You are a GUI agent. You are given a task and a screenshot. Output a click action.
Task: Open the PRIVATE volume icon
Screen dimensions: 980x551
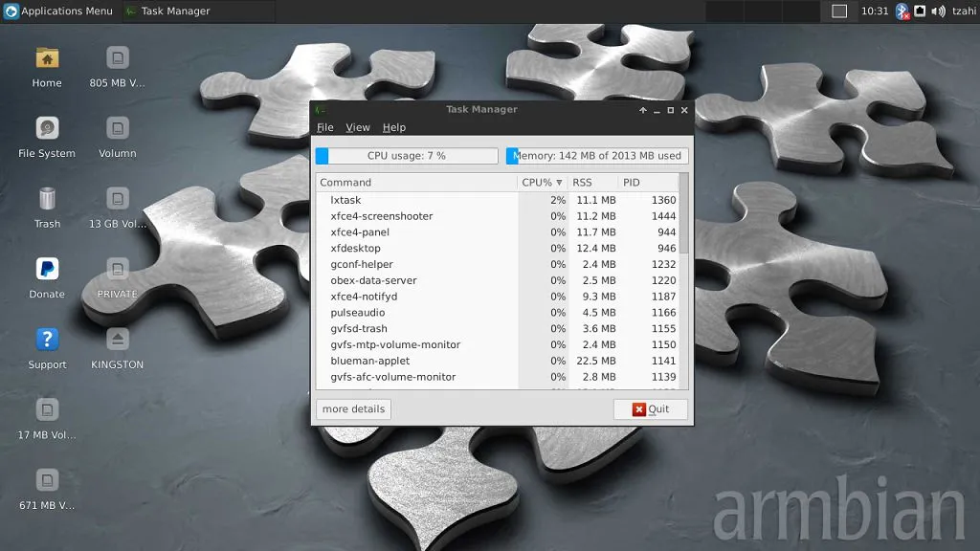click(x=118, y=269)
